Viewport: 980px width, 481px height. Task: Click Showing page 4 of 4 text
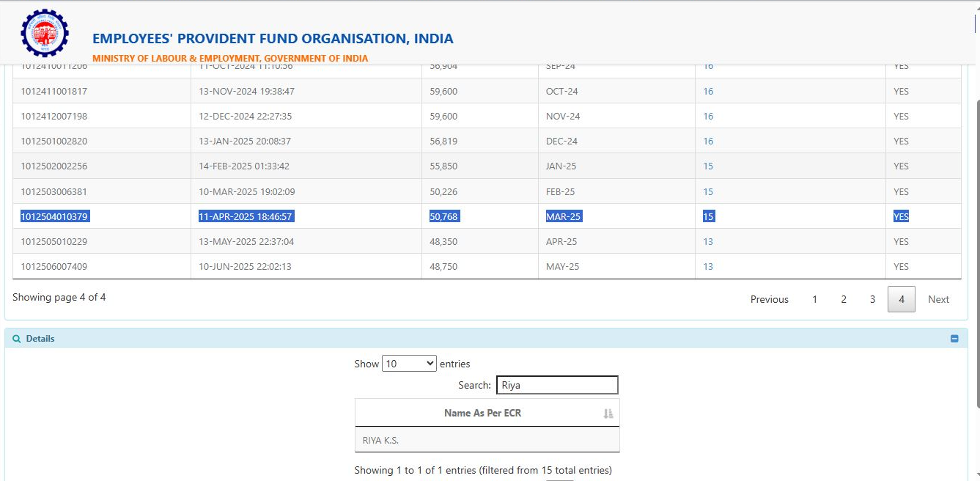coord(59,297)
